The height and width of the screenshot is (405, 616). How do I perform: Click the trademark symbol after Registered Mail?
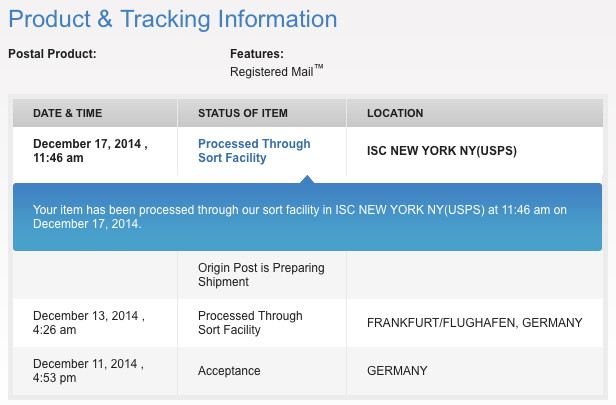tap(320, 67)
